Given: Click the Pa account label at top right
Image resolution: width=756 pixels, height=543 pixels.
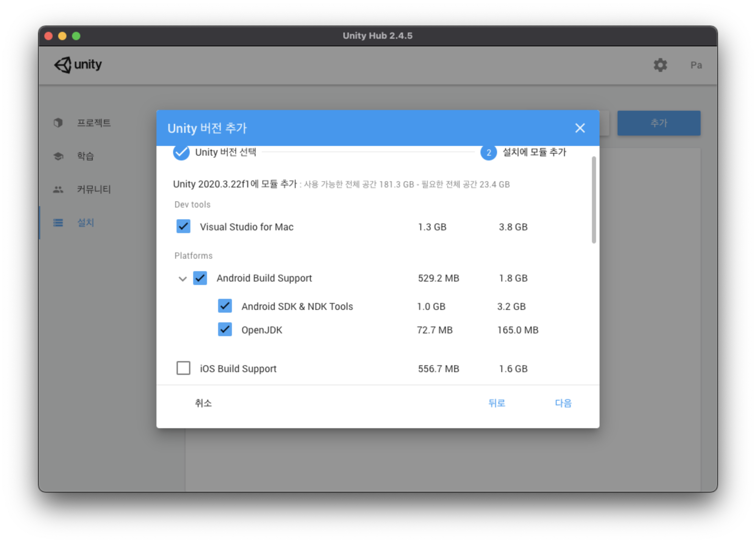Looking at the screenshot, I should click(x=696, y=65).
